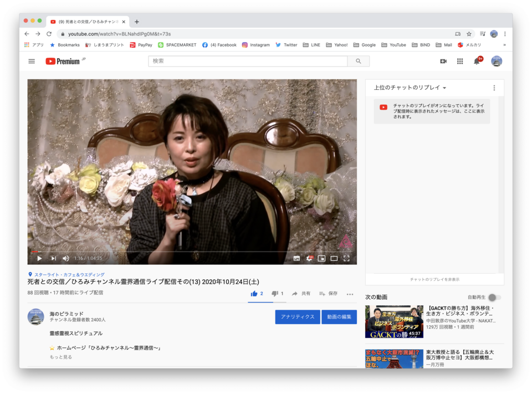Viewport: 532px width, 394px height.
Task: Open the video quality settings gear
Action: point(310,258)
